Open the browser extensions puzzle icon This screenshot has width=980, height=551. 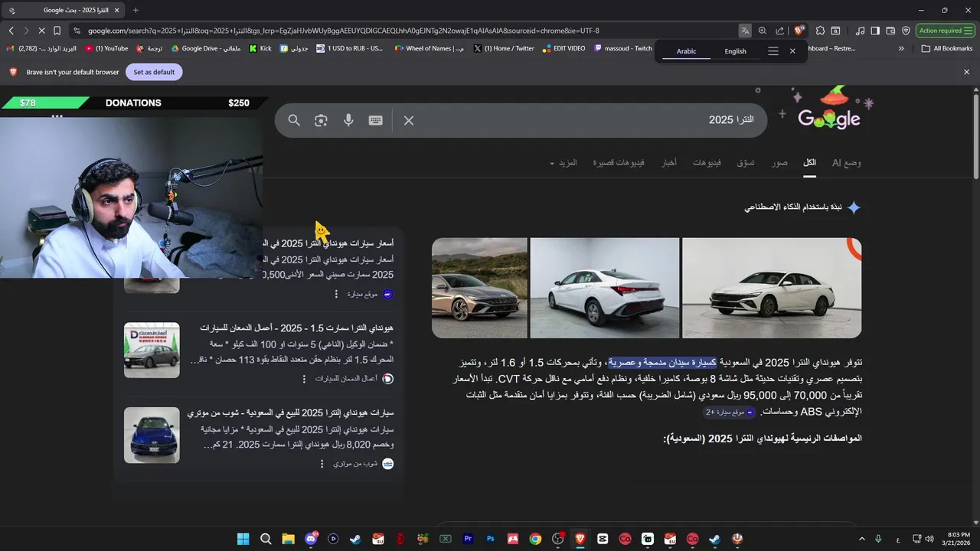click(820, 31)
